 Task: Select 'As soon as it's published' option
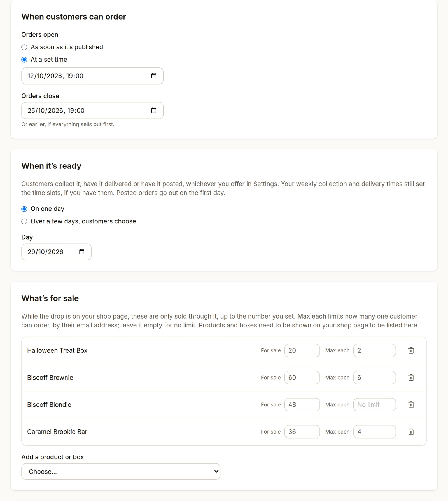click(24, 47)
